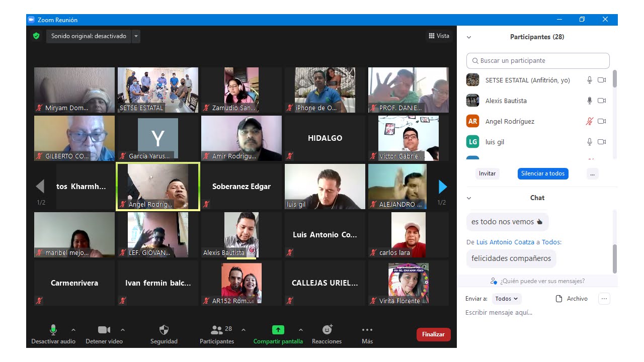
Task: Open share screen options caret
Action: point(301,330)
